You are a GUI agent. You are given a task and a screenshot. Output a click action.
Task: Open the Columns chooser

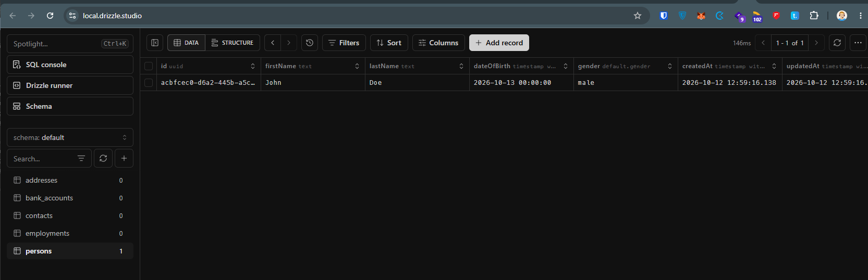tap(438, 43)
